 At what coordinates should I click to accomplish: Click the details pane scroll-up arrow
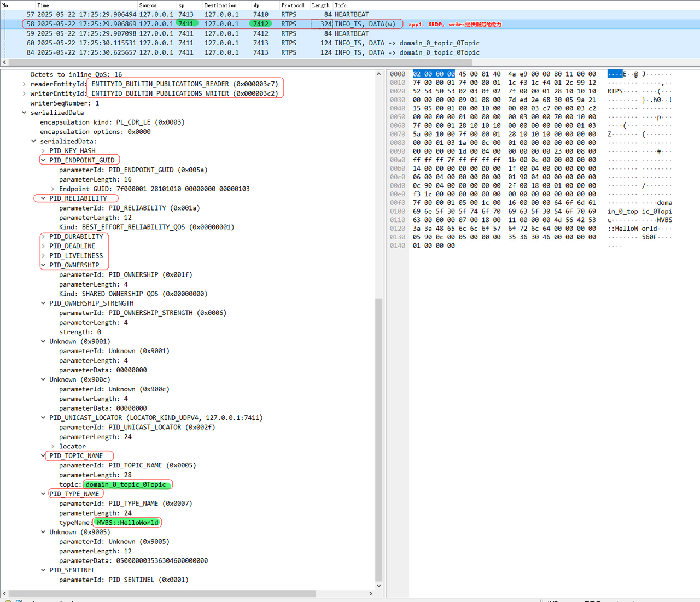pos(379,74)
